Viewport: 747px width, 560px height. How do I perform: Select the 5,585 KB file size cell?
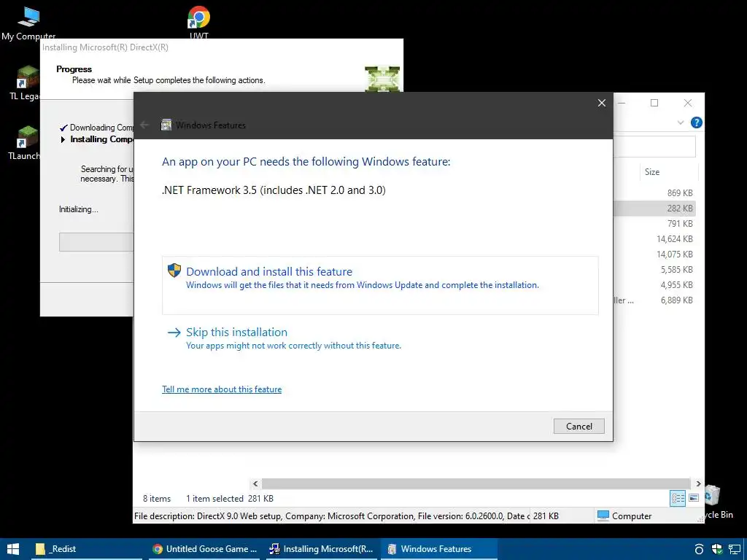click(676, 269)
